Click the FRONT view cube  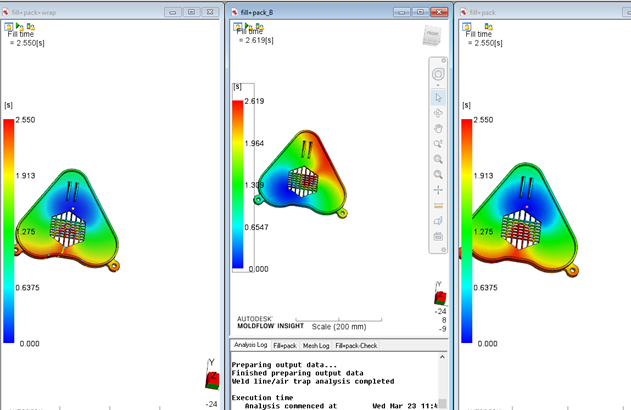(432, 35)
